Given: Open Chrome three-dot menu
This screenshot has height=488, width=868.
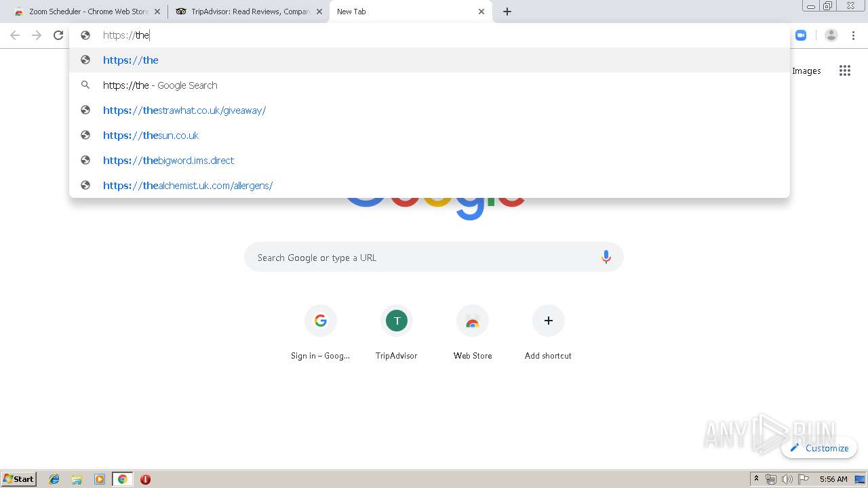Looking at the screenshot, I should 854,35.
